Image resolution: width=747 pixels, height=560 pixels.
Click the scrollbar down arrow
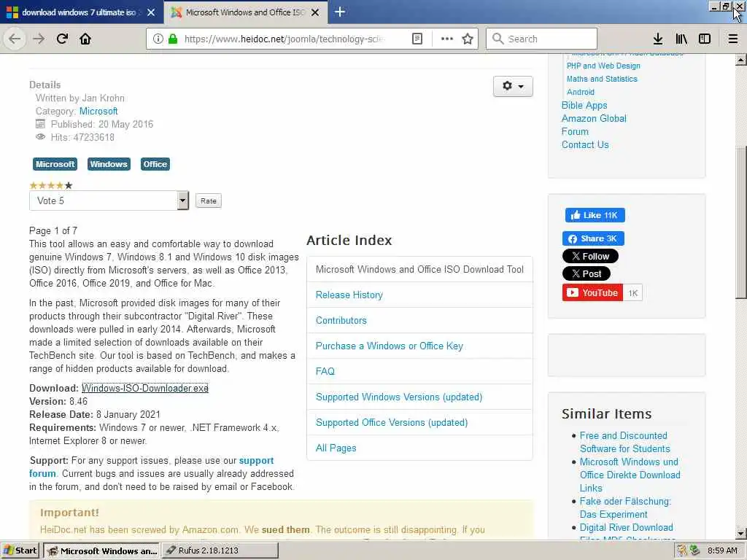(741, 533)
